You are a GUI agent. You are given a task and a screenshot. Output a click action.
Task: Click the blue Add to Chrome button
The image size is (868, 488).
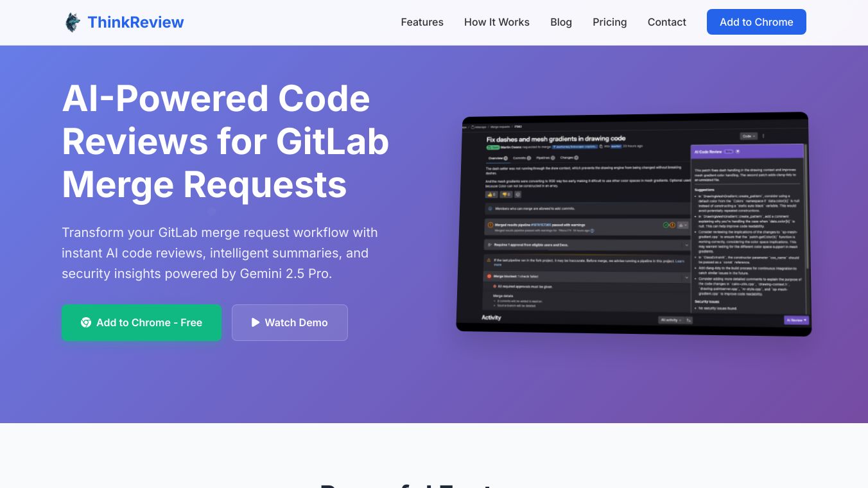coord(756,22)
